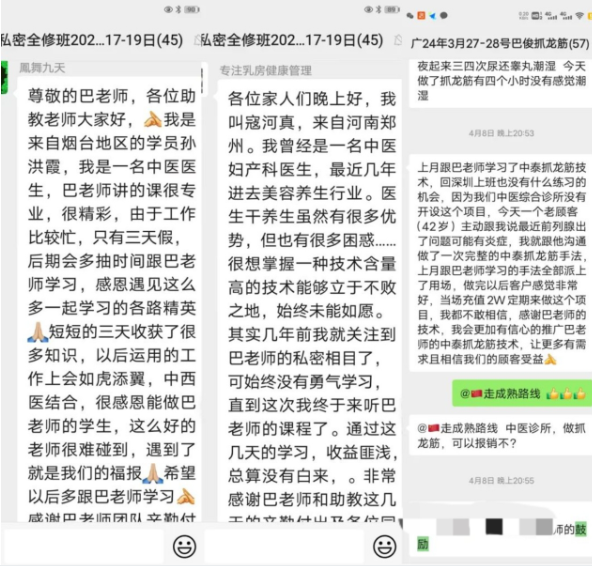Tap the orange app notification icon in right status bar

(421, 15)
